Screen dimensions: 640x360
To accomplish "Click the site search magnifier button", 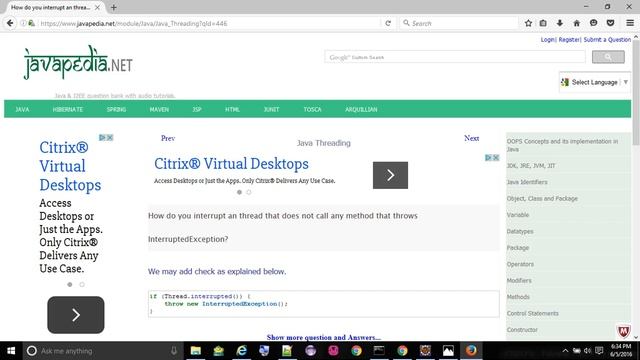I will tap(608, 57).
